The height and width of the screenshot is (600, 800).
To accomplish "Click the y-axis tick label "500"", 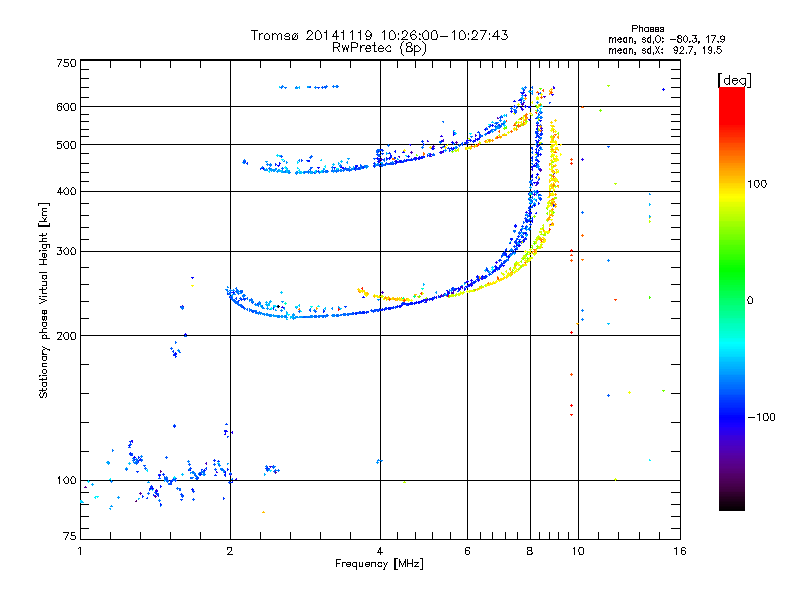I will tap(66, 145).
